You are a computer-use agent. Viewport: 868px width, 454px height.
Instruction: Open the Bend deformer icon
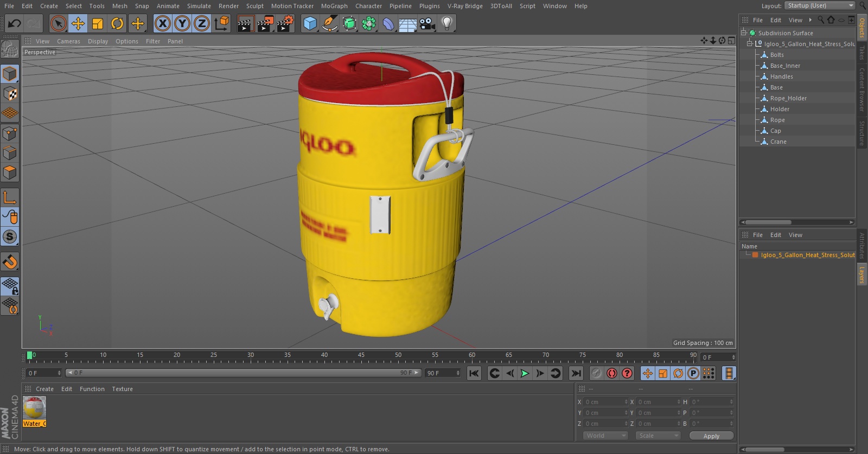[x=388, y=23]
